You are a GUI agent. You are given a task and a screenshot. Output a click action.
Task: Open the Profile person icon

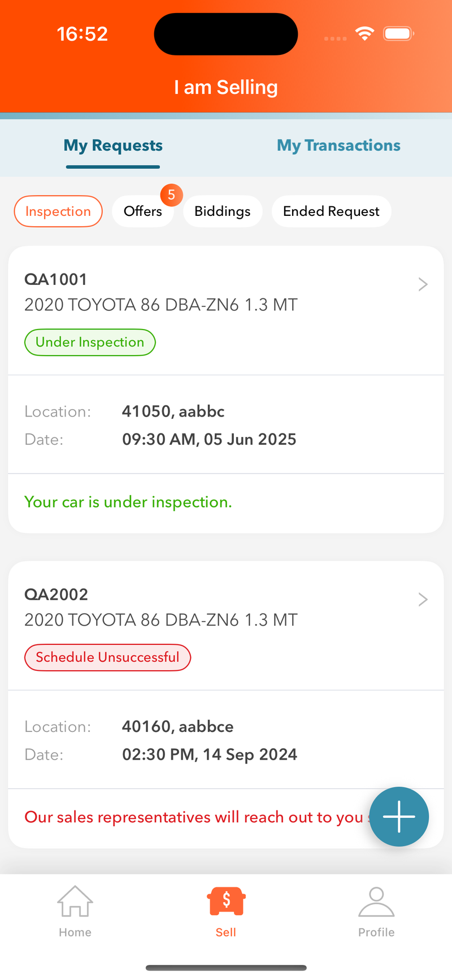pos(376,901)
